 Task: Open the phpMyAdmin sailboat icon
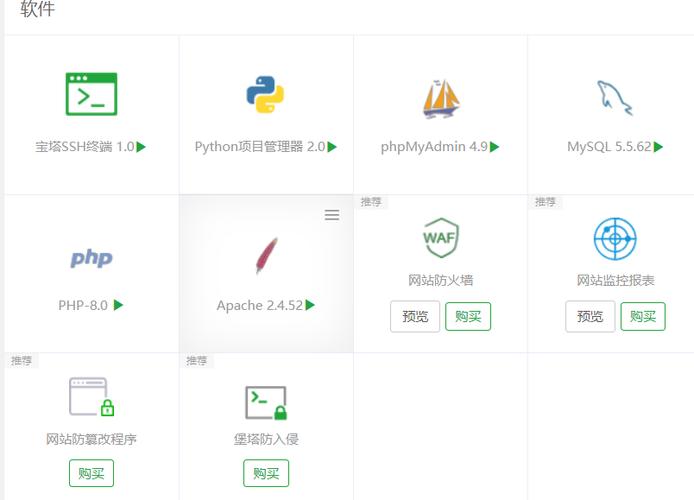(441, 99)
